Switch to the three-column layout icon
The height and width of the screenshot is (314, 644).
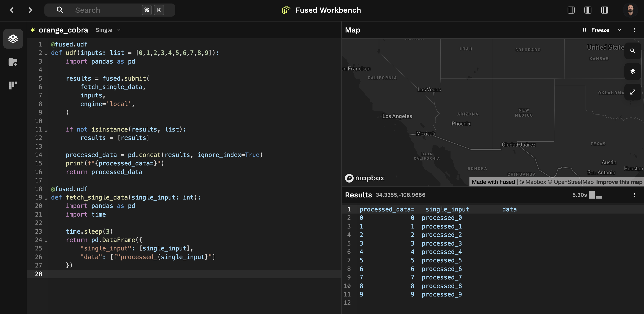coord(571,10)
